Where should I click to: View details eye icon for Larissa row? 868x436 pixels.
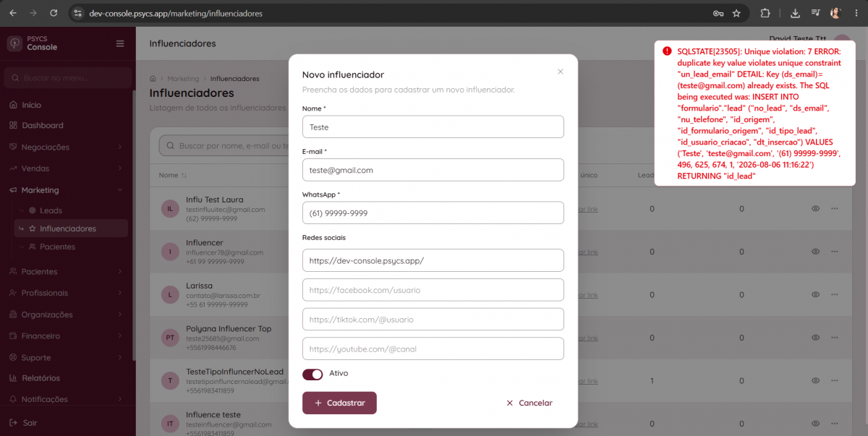[x=815, y=295]
